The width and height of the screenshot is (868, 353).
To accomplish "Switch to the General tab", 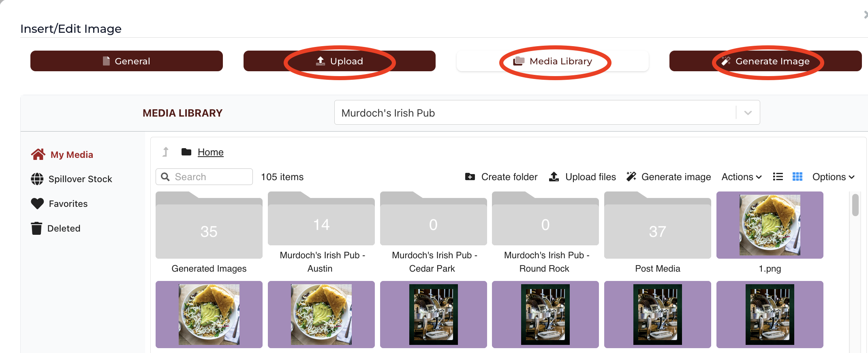I will point(126,61).
